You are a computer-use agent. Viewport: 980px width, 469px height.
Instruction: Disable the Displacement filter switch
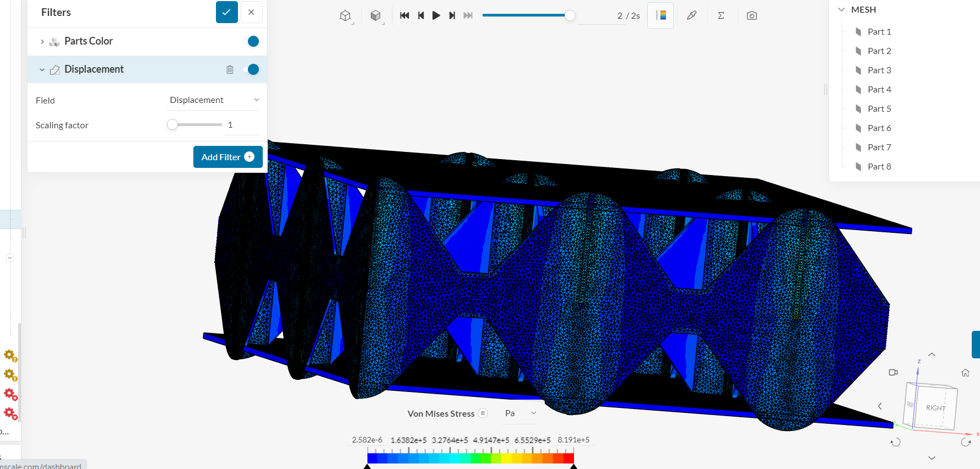(x=251, y=69)
